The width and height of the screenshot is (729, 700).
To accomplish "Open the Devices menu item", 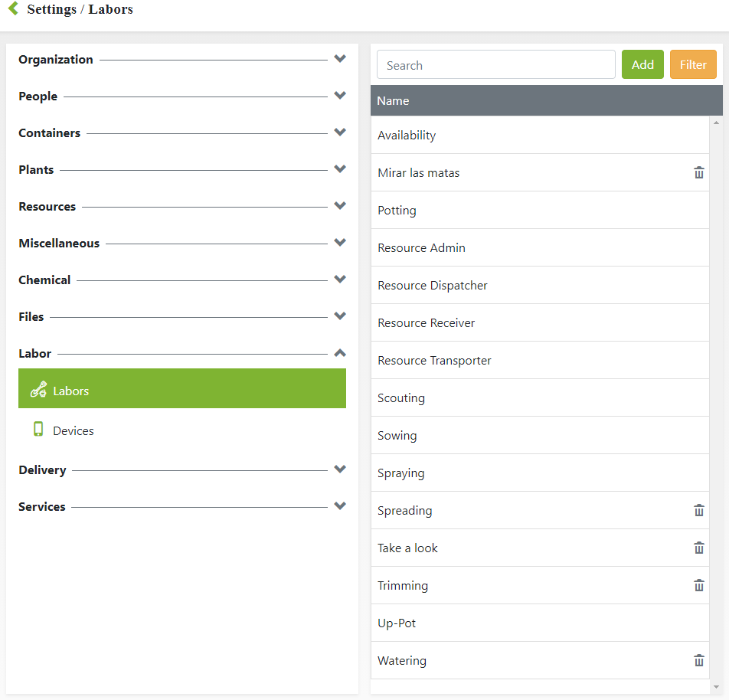I will coord(74,431).
